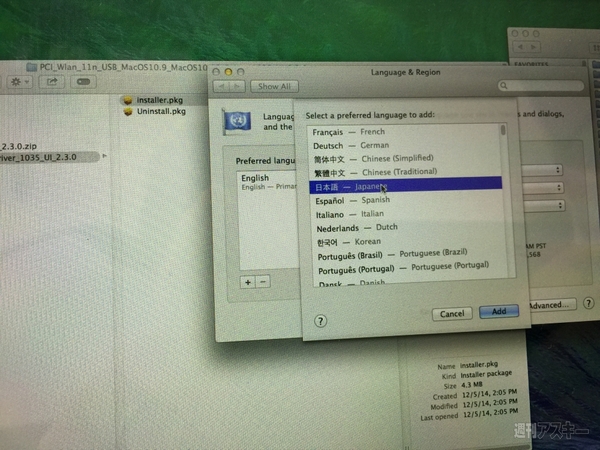Remove language with the minus button
The width and height of the screenshot is (600, 450).
pos(263,282)
